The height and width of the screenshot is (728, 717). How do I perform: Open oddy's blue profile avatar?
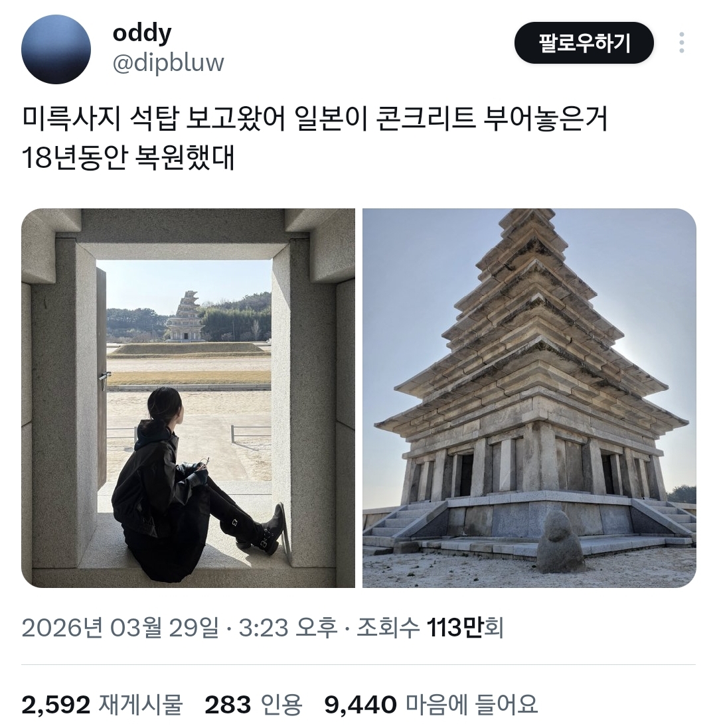pyautogui.click(x=56, y=49)
